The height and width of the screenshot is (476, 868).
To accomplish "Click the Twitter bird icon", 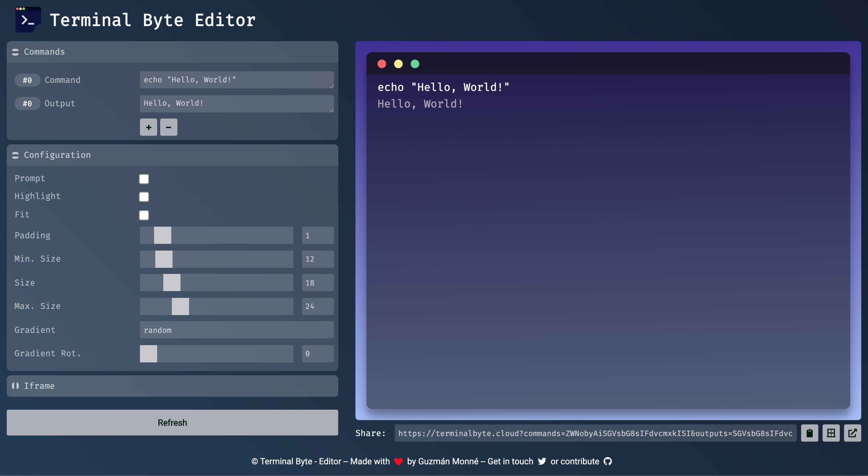I will pos(542,461).
